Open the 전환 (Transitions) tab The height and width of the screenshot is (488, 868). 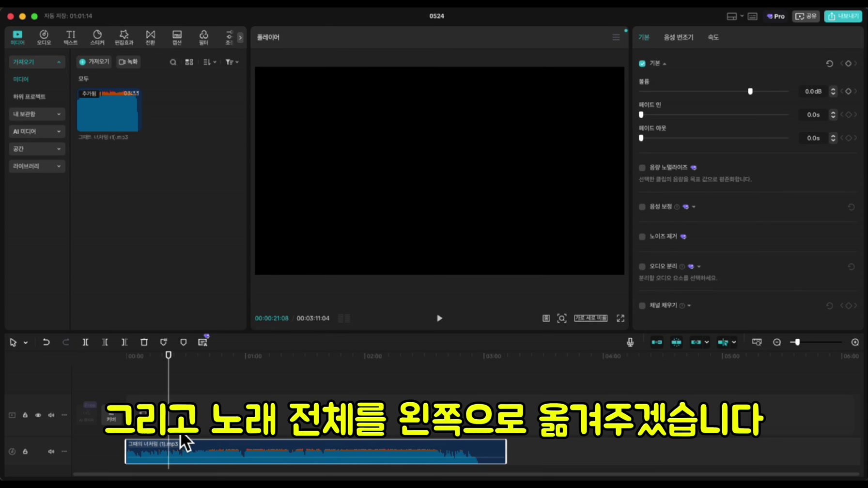pyautogui.click(x=151, y=37)
